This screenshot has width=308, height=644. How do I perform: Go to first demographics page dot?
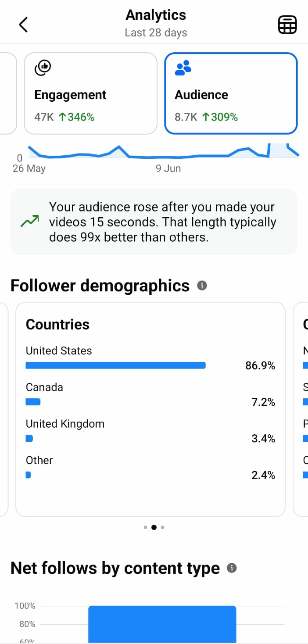tap(145, 527)
